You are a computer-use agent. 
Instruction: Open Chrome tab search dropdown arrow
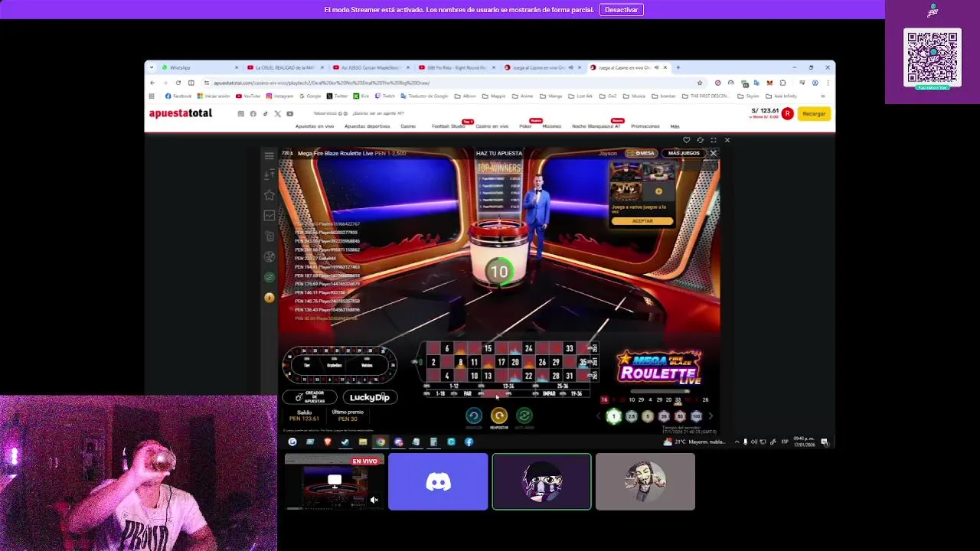click(x=152, y=67)
